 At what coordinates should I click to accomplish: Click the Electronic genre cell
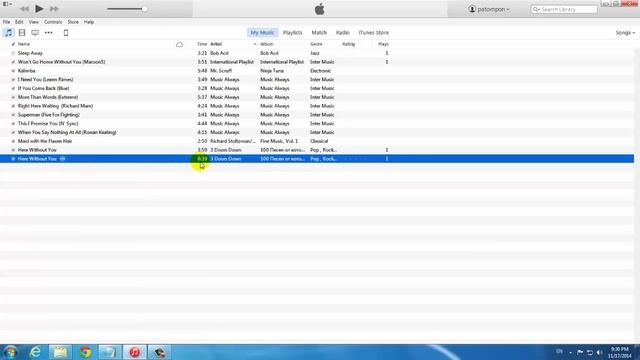[x=320, y=71]
